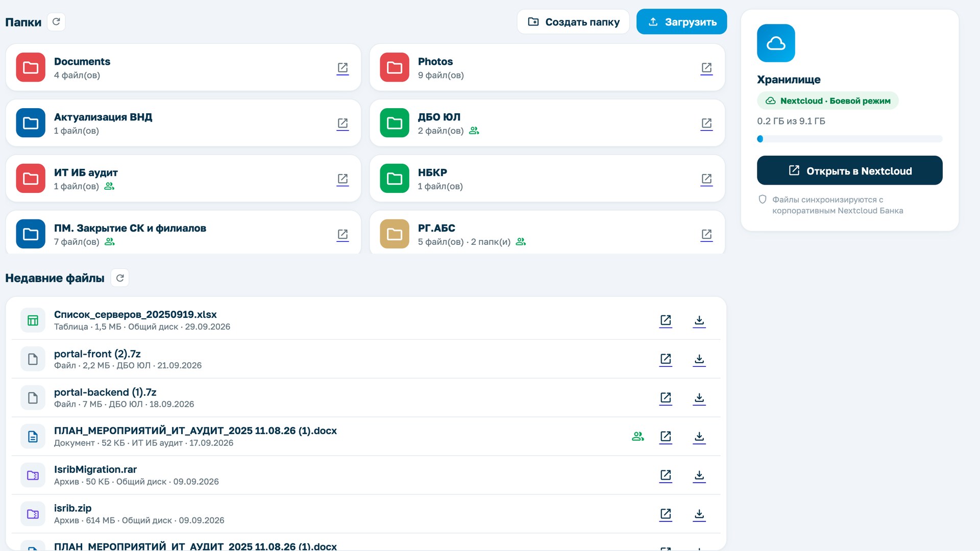The image size is (980, 551).
Task: Open Photos folder external link icon
Action: [706, 68]
